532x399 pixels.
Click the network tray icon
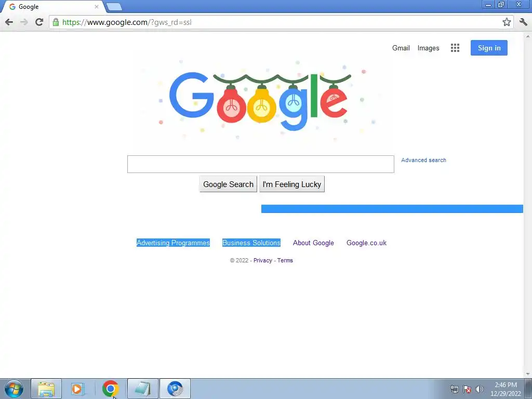[454, 389]
